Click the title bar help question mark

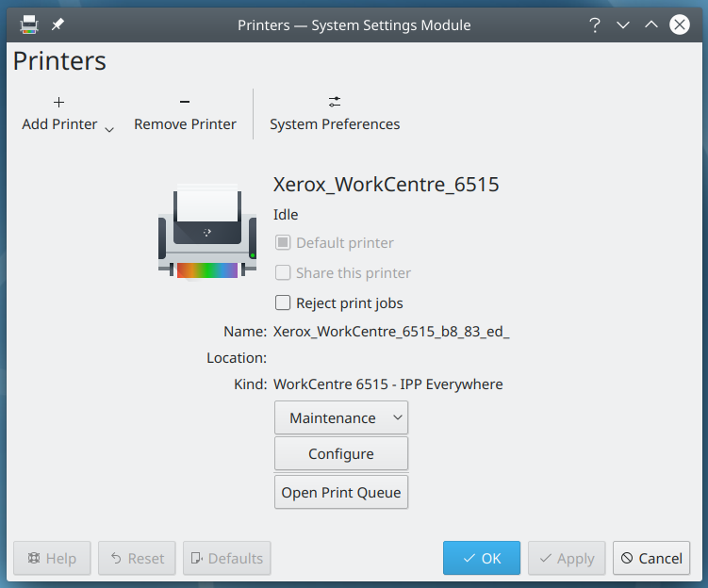pos(595,24)
